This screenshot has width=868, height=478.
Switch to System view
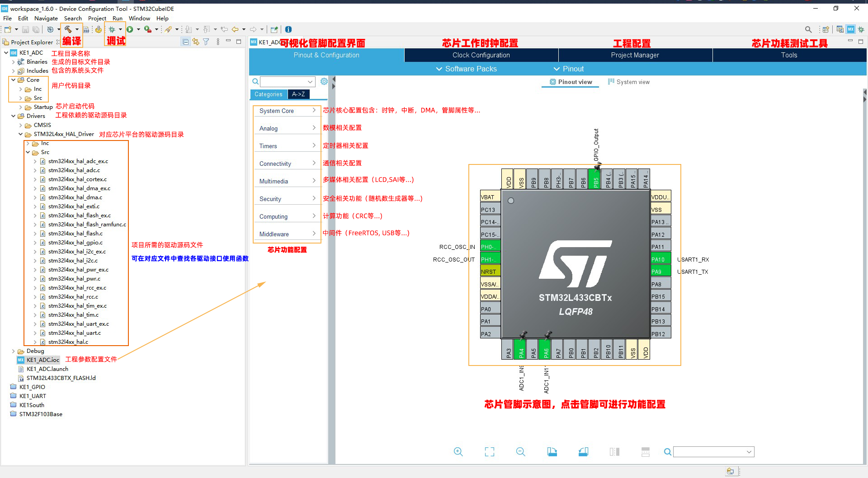[628, 82]
